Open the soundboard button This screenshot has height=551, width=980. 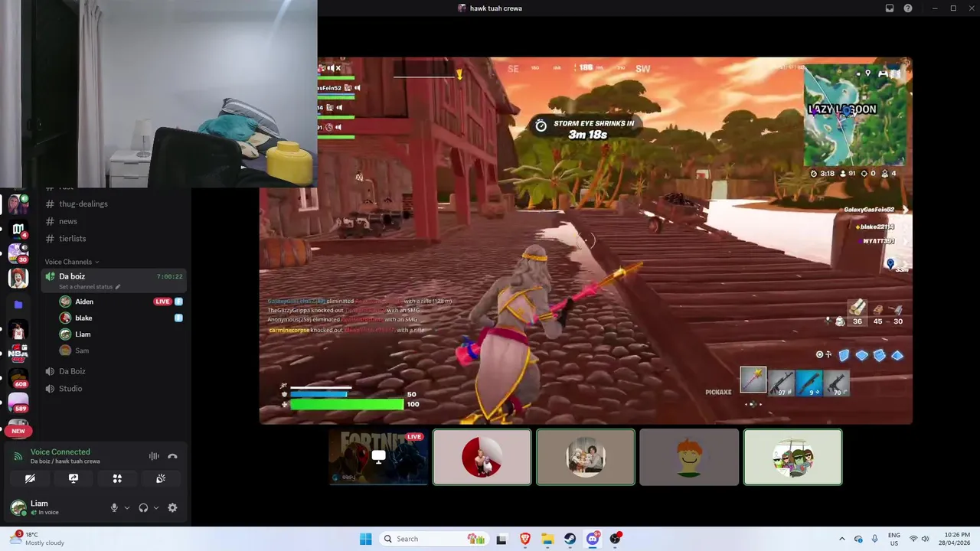click(x=161, y=478)
